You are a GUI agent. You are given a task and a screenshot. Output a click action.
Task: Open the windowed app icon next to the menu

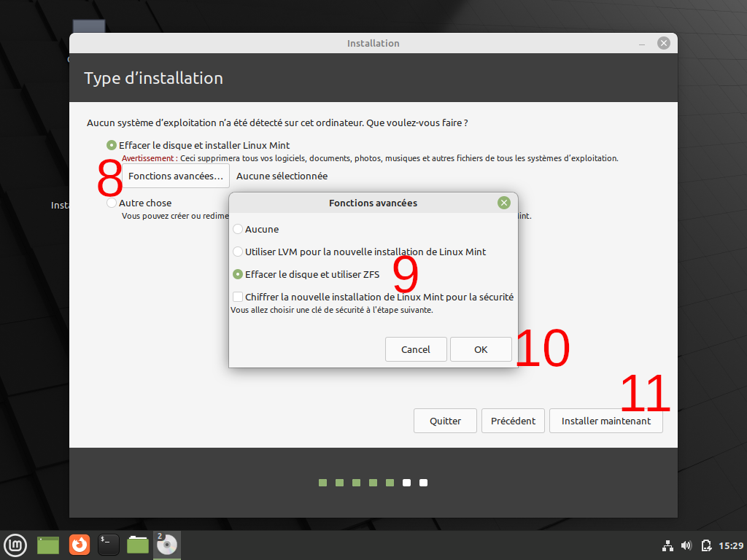(x=47, y=545)
